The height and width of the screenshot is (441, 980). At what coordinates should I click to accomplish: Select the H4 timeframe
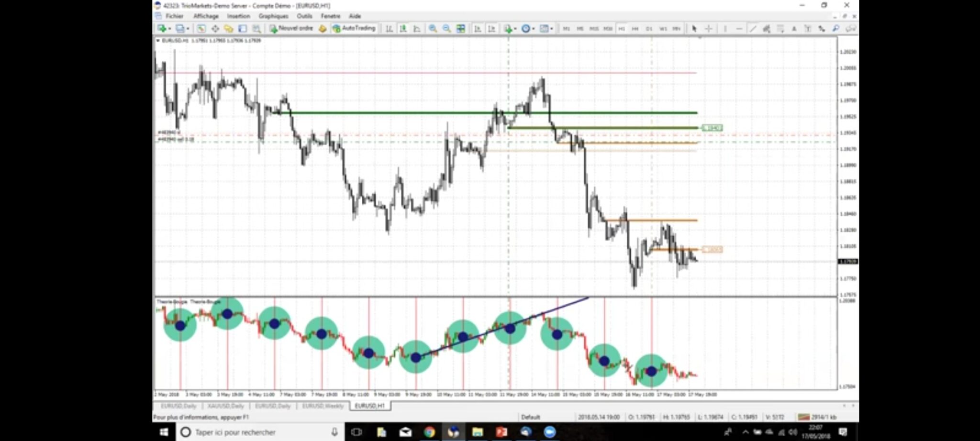635,29
